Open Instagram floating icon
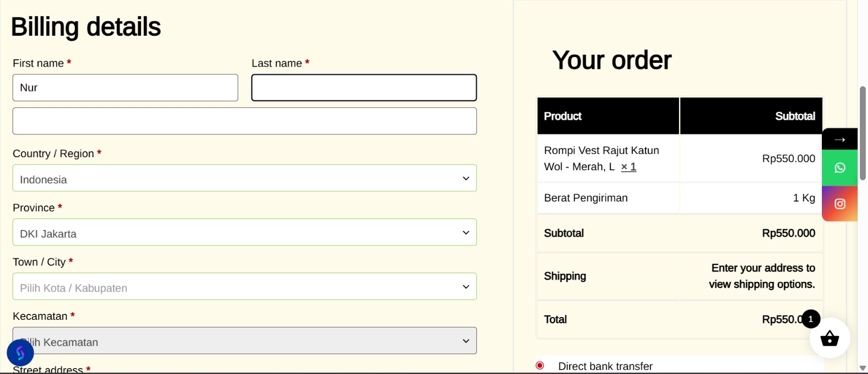This screenshot has width=868, height=374. click(x=840, y=204)
